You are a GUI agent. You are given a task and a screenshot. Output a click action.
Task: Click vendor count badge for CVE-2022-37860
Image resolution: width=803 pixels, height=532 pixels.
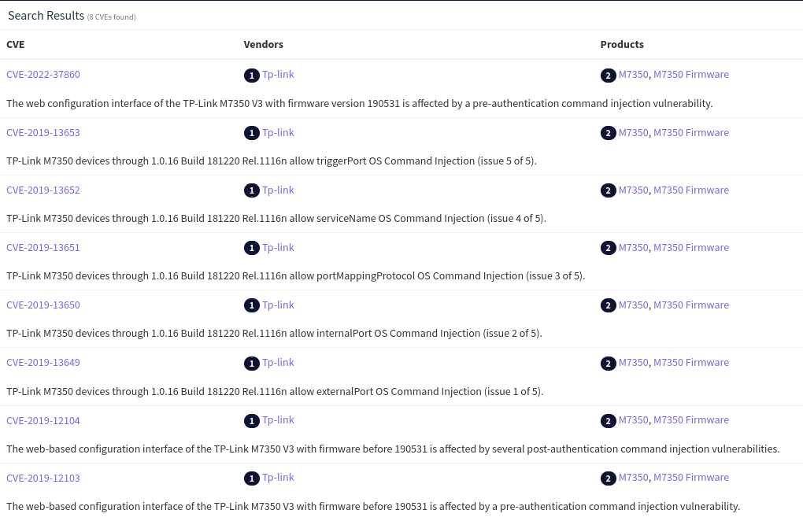point(251,76)
